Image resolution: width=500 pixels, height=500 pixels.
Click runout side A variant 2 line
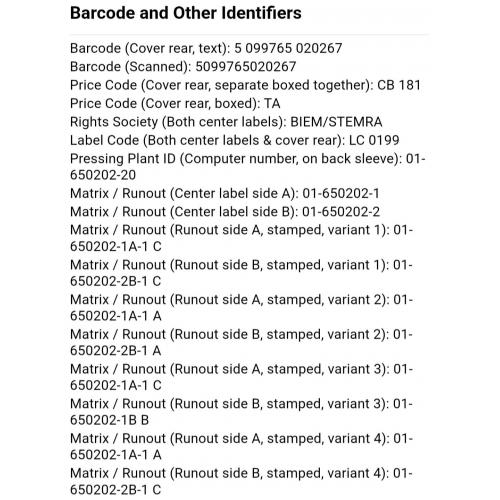[x=242, y=308]
